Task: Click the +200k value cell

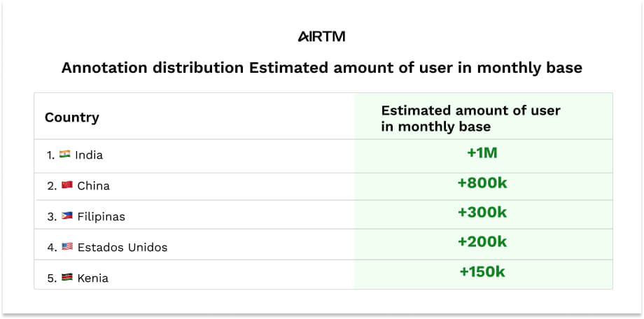Action: (x=482, y=241)
